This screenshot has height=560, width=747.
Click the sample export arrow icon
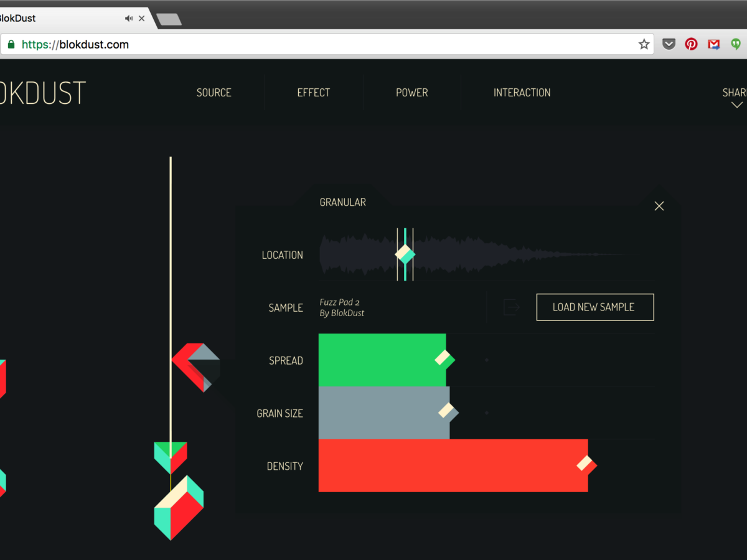pyautogui.click(x=511, y=307)
